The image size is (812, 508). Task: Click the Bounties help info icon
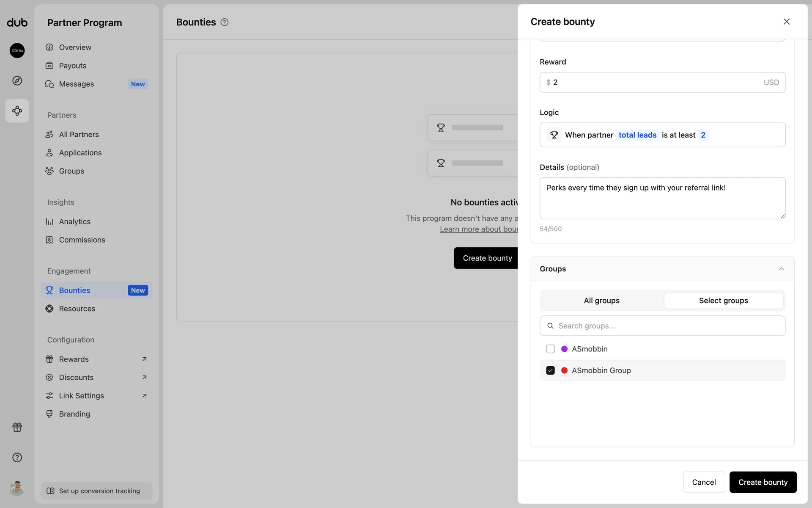click(x=225, y=22)
